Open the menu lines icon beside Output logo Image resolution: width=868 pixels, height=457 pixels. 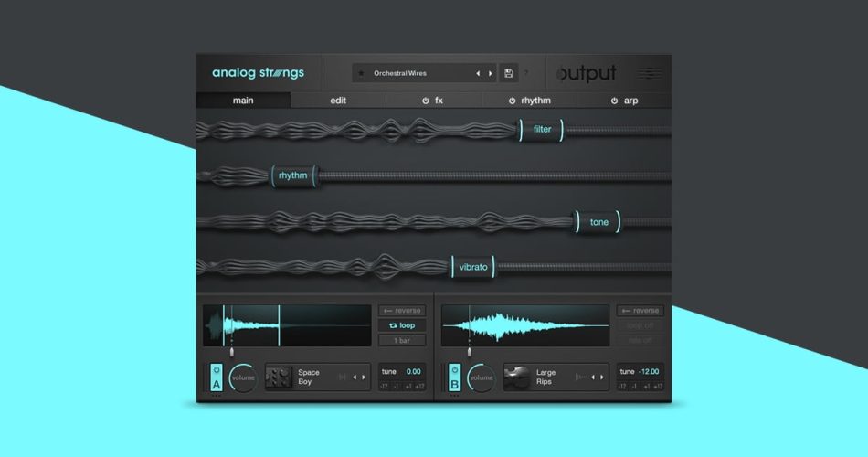pyautogui.click(x=651, y=73)
